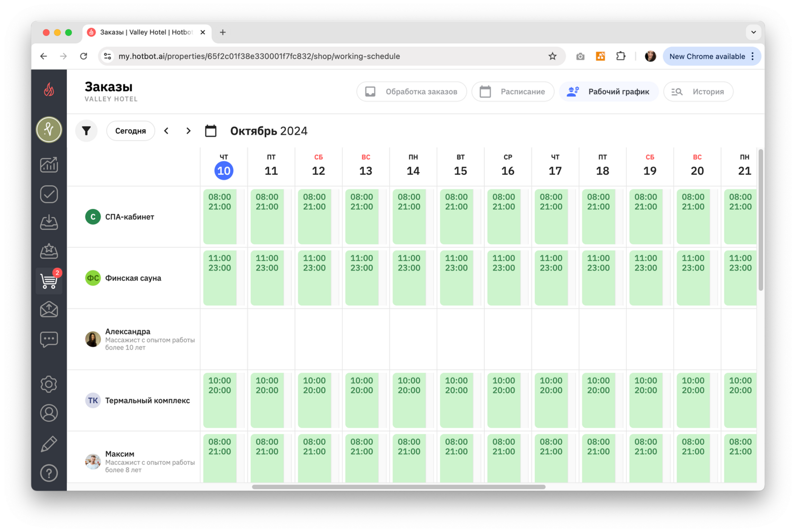Click the Октябрь 2024 month heading
Image resolution: width=796 pixels, height=532 pixels.
269,131
